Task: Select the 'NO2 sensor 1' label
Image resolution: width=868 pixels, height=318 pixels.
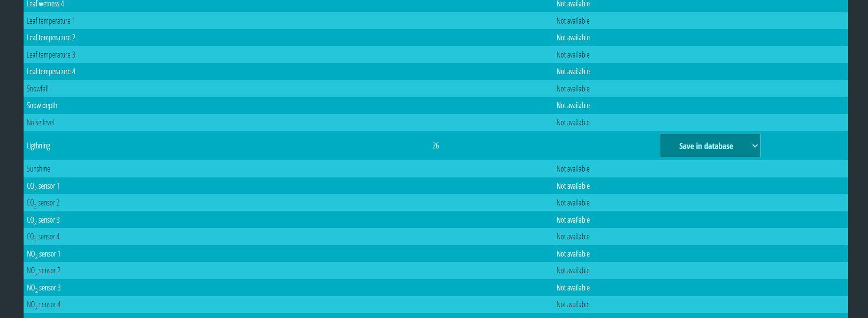Action: pyautogui.click(x=44, y=254)
